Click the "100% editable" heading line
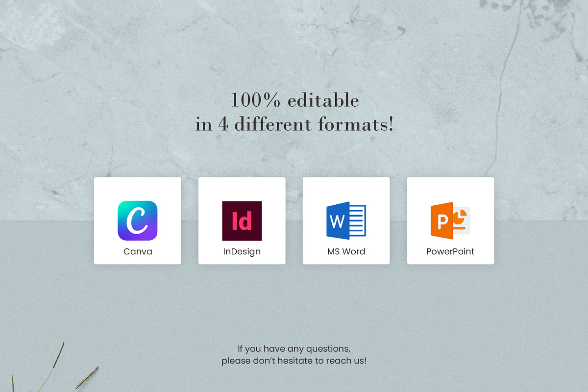The width and height of the screenshot is (588, 392). (295, 100)
